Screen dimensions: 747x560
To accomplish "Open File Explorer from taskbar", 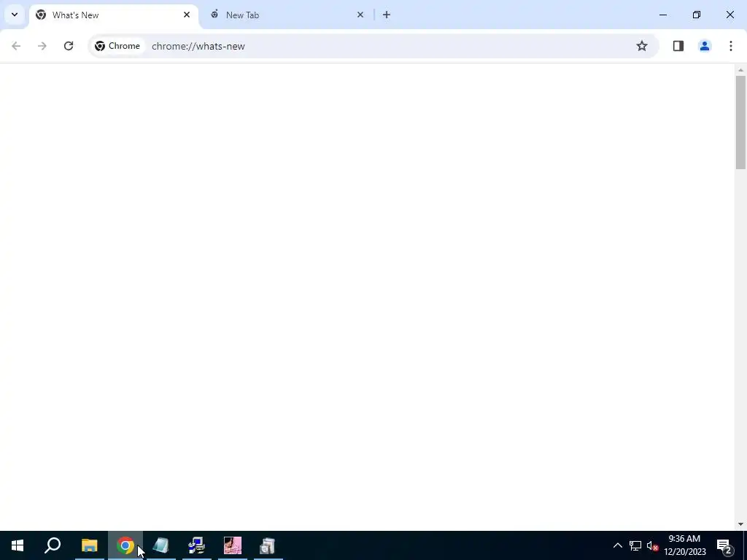I will coord(89,545).
